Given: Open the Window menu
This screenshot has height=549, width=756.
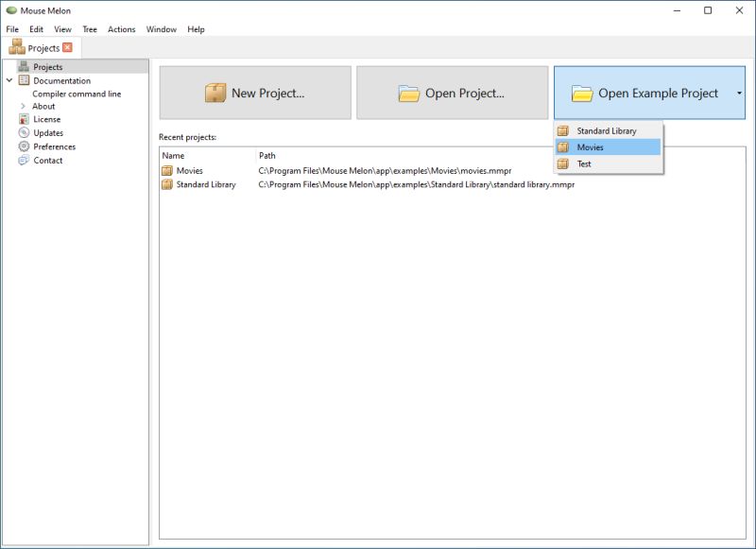Looking at the screenshot, I should 162,29.
